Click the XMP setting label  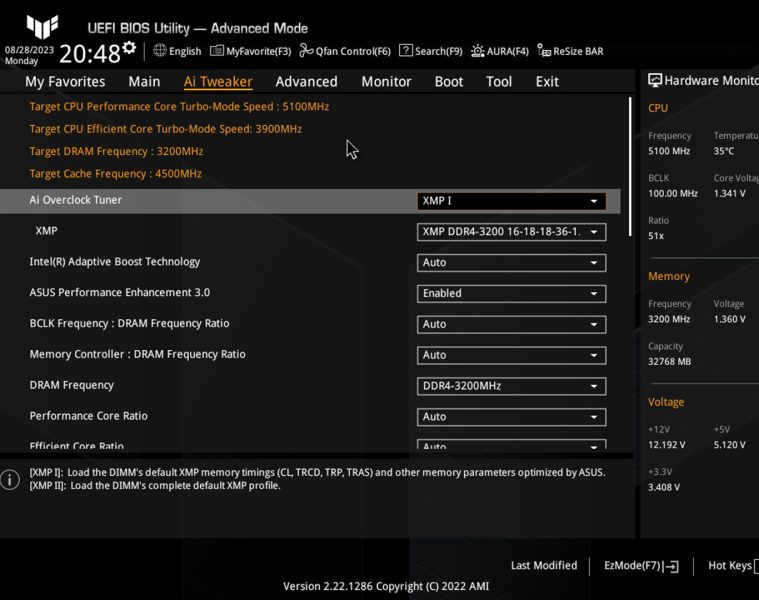[x=46, y=231]
